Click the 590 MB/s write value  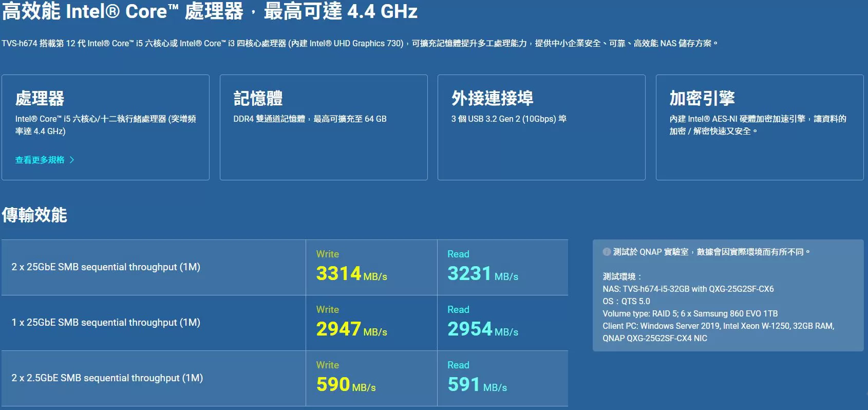[346, 384]
